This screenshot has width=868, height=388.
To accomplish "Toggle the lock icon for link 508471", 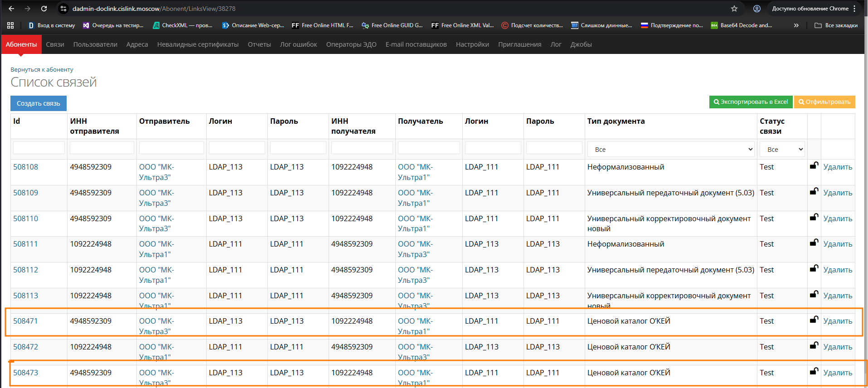I will click(814, 320).
